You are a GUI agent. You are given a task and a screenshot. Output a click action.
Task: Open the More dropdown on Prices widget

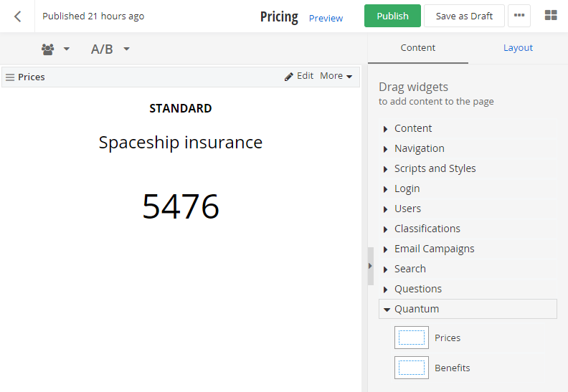coord(336,76)
